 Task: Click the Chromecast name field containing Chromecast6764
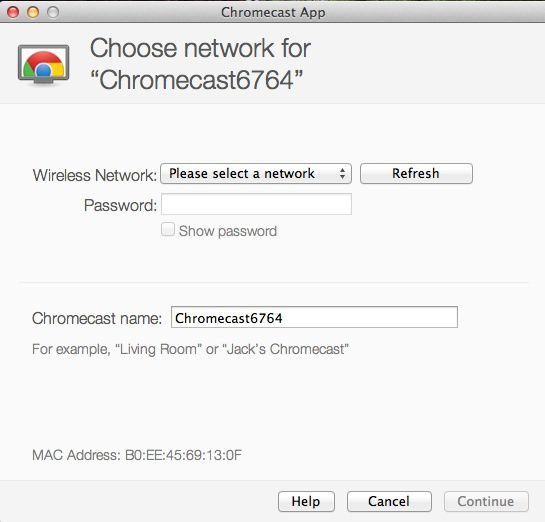pyautogui.click(x=314, y=317)
